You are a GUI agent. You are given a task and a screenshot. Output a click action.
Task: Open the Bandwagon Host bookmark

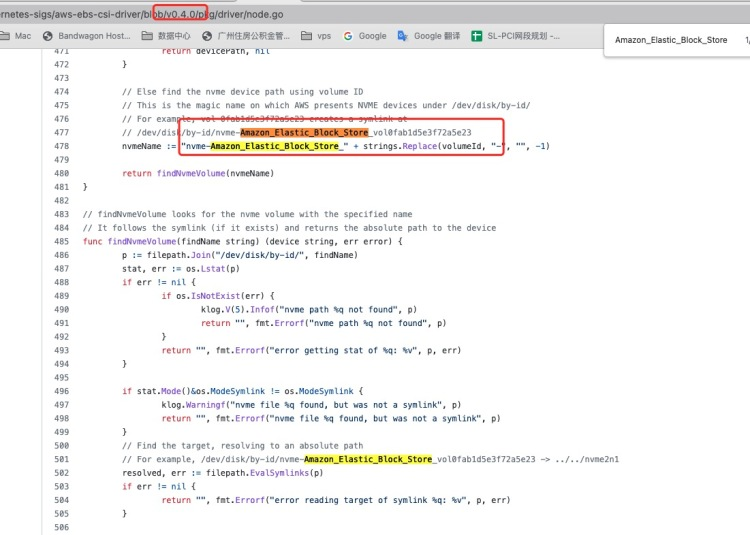pyautogui.click(x=87, y=36)
